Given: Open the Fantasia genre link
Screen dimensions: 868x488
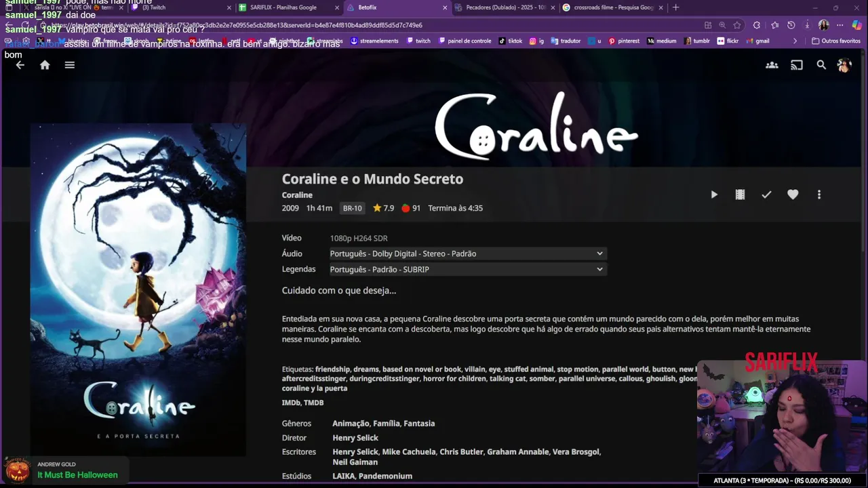Looking at the screenshot, I should point(419,424).
